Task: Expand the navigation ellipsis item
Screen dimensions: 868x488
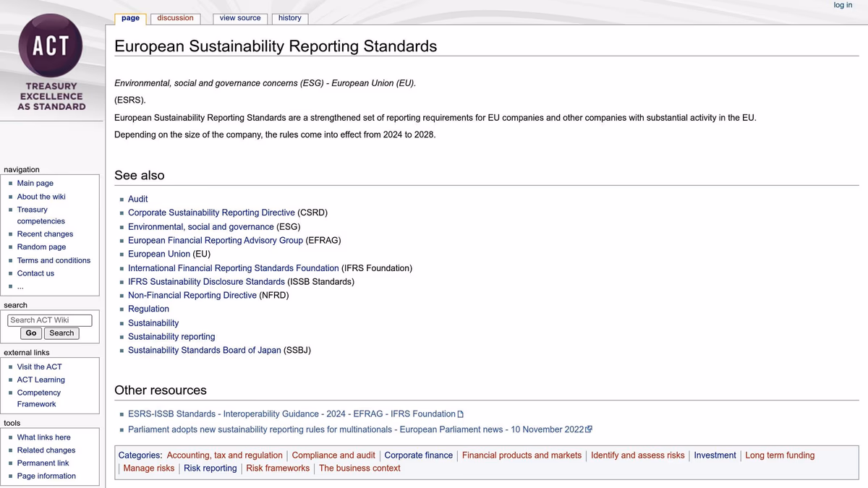Action: [x=20, y=286]
